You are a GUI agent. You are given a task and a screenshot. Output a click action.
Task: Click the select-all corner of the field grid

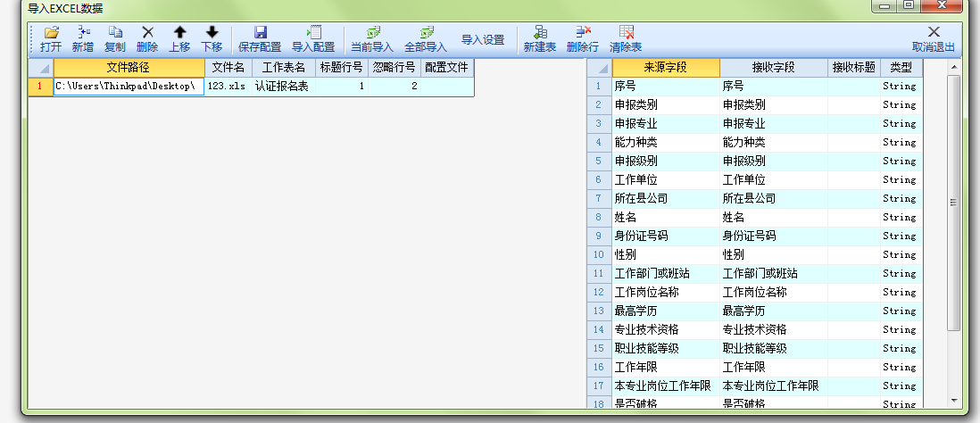(x=600, y=68)
